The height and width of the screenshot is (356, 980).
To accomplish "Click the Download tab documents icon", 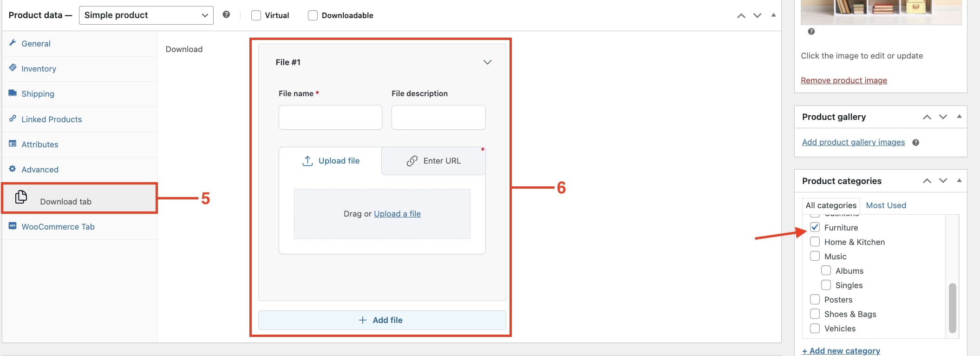I will 21,197.
